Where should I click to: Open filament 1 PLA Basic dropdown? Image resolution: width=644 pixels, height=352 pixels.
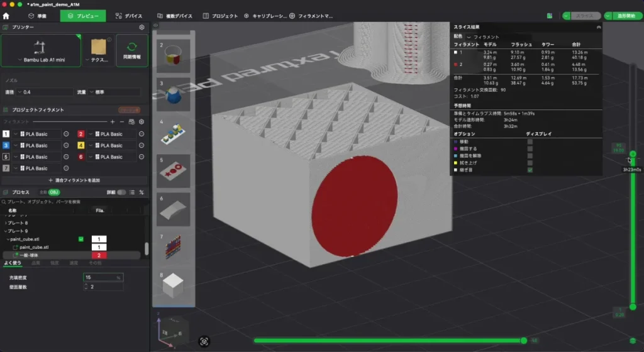pyautogui.click(x=36, y=134)
